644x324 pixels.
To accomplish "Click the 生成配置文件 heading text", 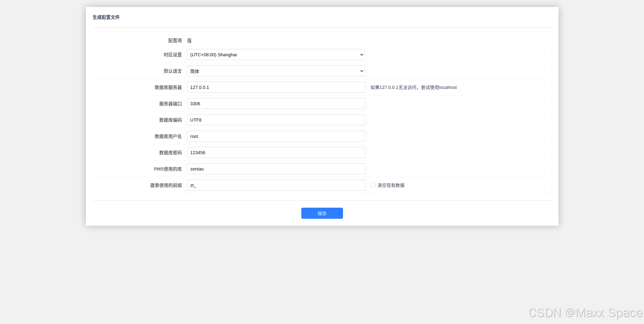I will click(x=106, y=17).
